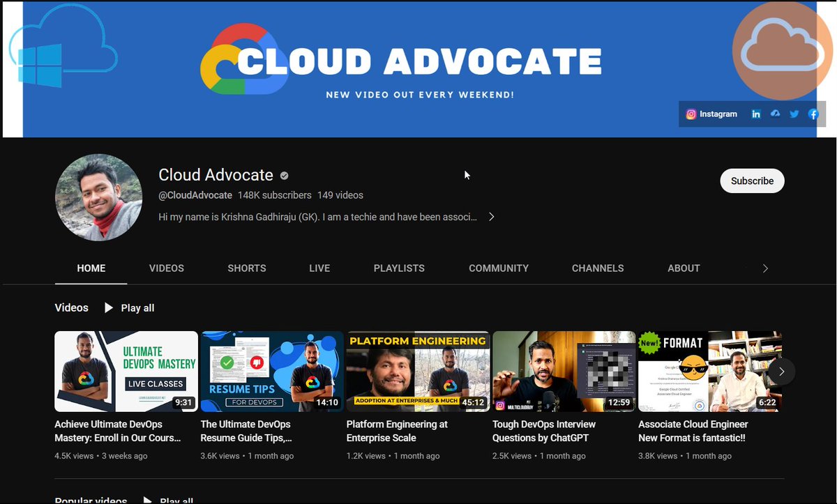Click '2.5K views • 1 month ago' text
Viewport: 837px width, 504px height.
pos(539,456)
